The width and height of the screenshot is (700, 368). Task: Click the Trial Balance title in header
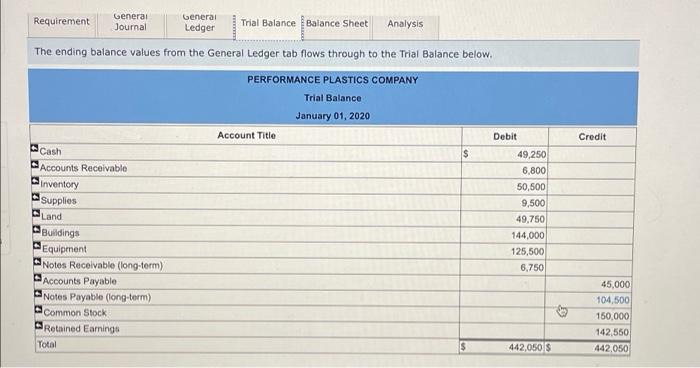(x=333, y=98)
